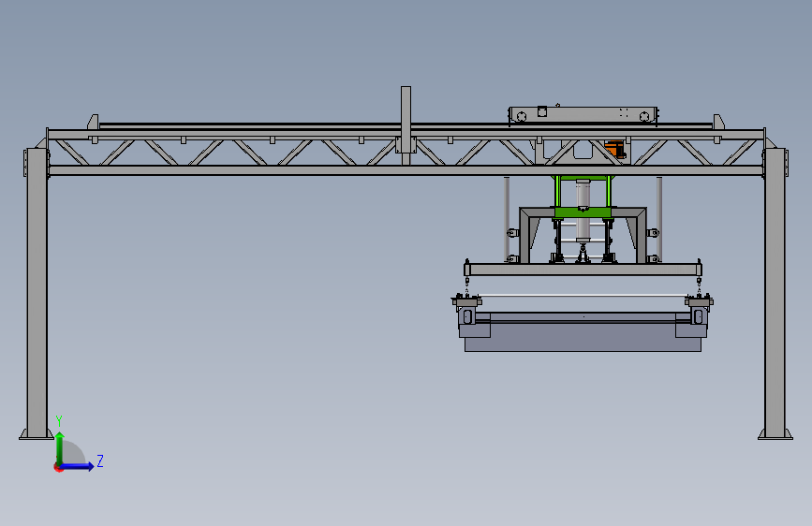Image resolution: width=812 pixels, height=526 pixels.
Task: Select the left column's base foot plate
Action: [x=37, y=434]
